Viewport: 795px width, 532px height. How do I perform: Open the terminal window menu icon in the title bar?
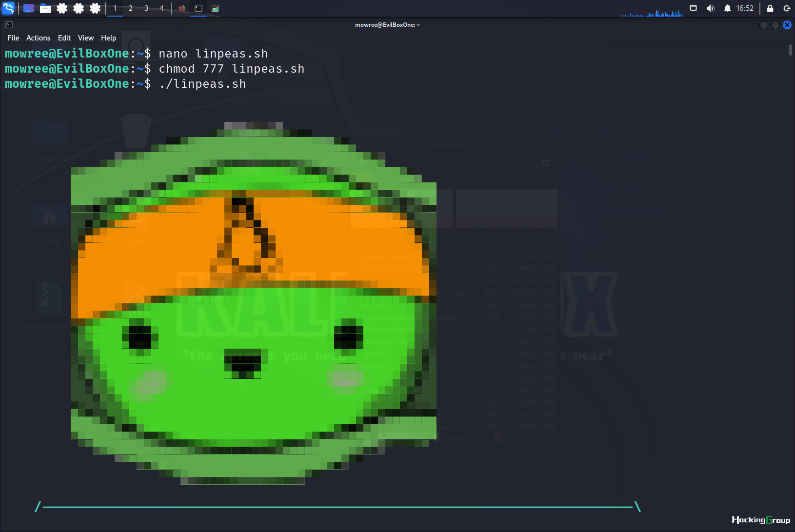coord(9,25)
